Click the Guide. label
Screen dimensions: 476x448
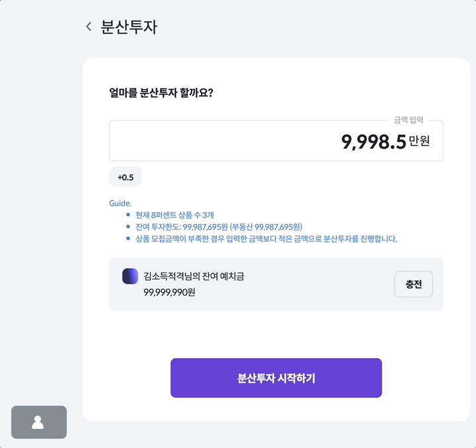click(x=120, y=204)
